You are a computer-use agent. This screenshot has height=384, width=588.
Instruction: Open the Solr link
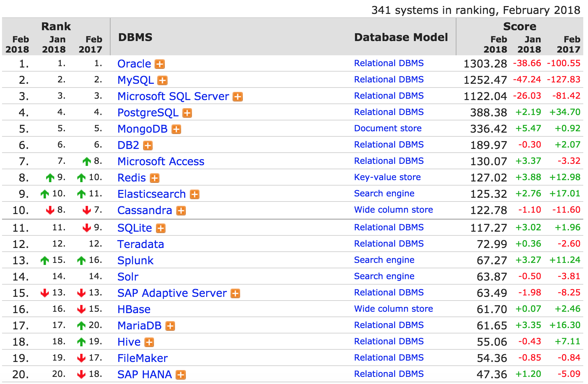[x=127, y=277]
